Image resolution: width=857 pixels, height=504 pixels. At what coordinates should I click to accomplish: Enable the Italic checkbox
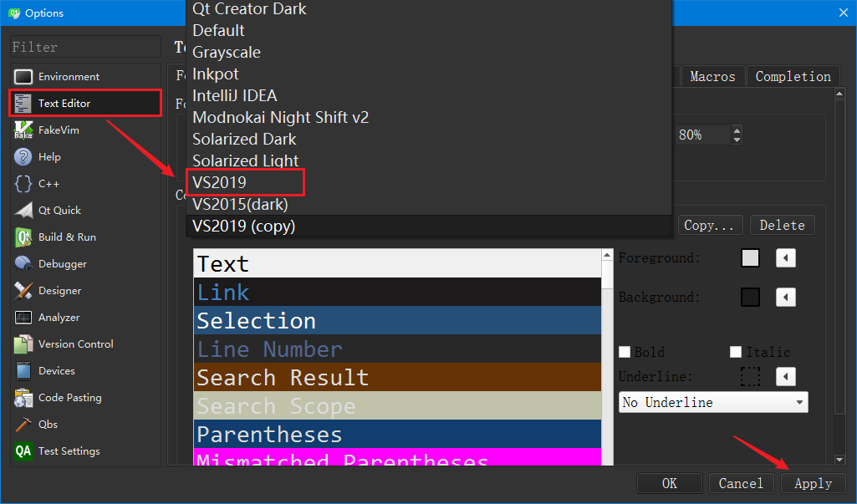(735, 352)
